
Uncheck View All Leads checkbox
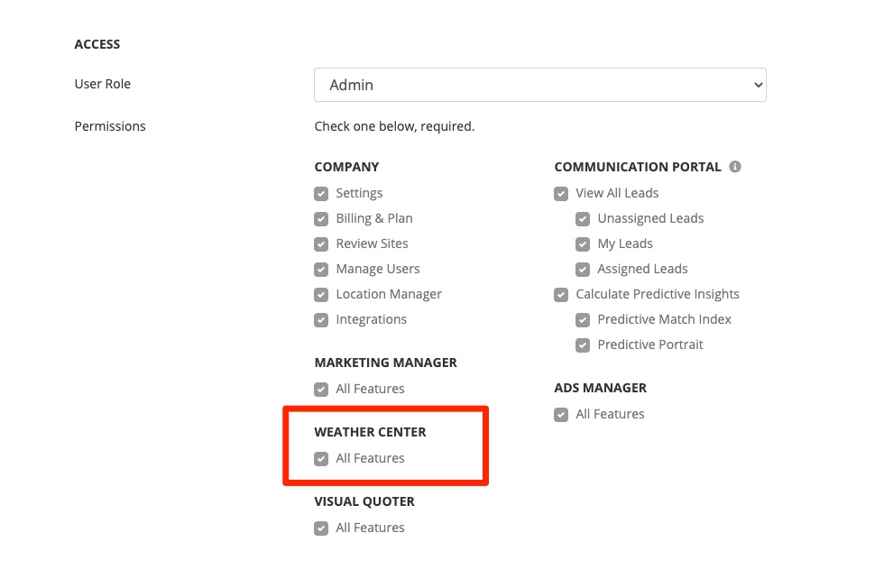click(x=561, y=193)
